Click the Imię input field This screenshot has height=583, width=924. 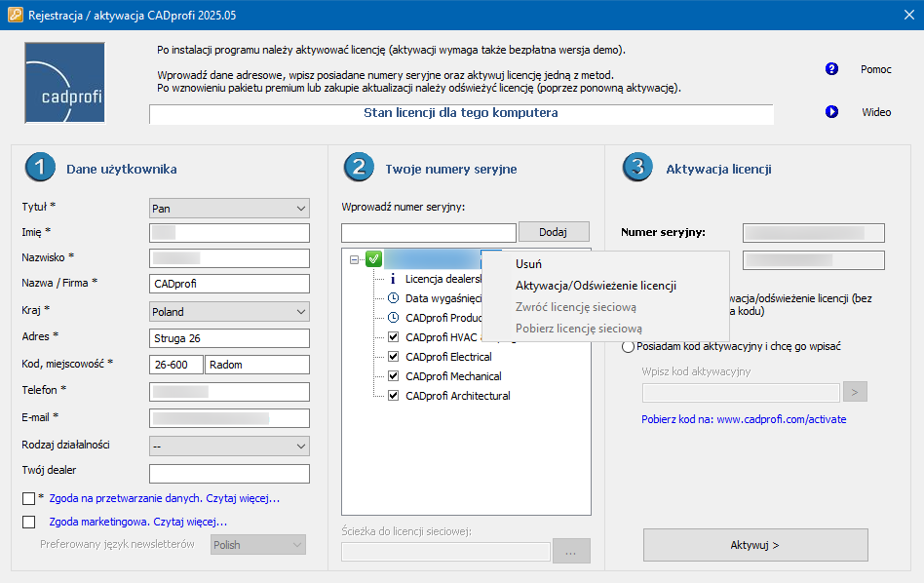coord(229,232)
